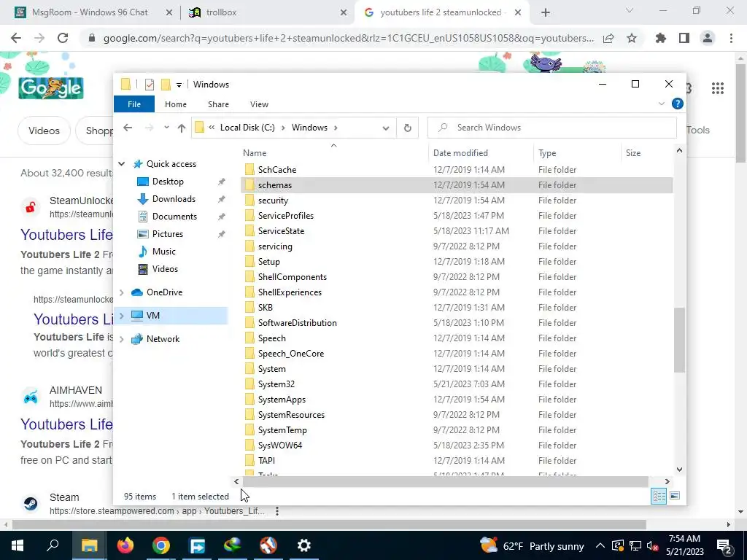Expand Network in navigation pane
The image size is (747, 560).
(122, 339)
